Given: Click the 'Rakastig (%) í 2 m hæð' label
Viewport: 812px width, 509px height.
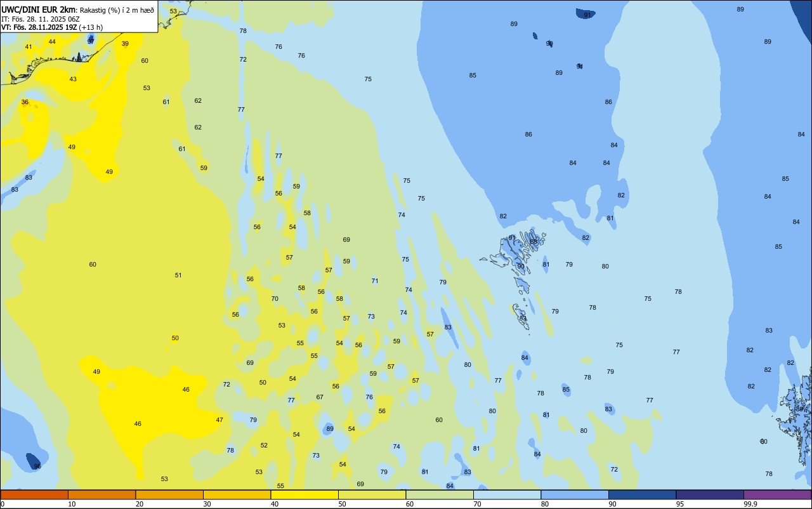Looking at the screenshot, I should [x=117, y=10].
